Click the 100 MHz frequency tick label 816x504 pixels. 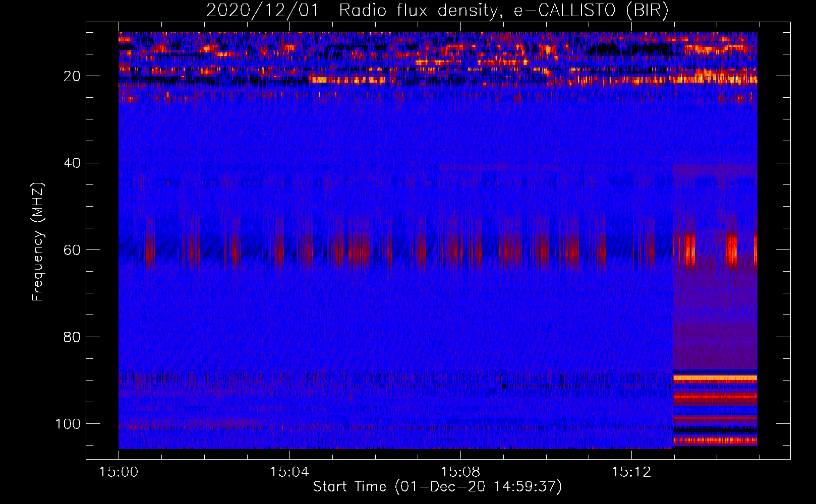pyautogui.click(x=68, y=424)
